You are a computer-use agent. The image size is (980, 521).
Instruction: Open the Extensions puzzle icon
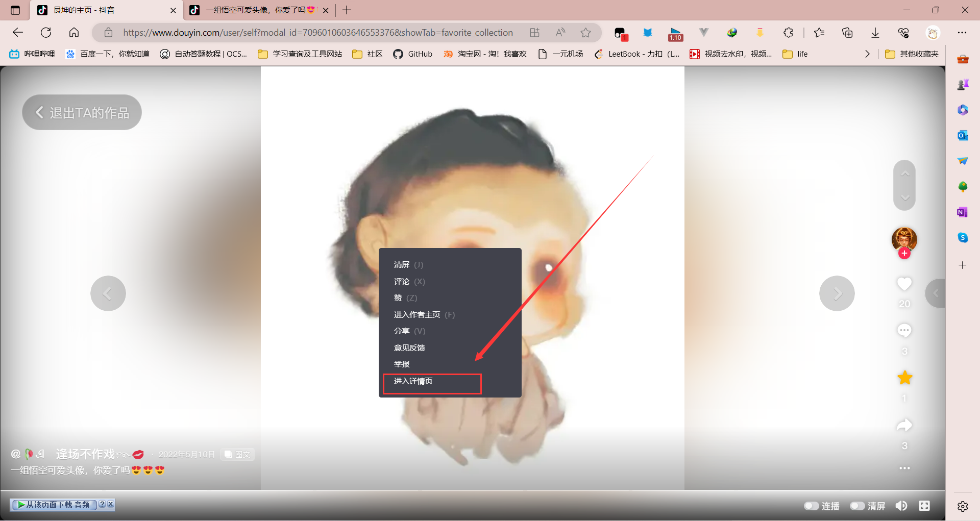pos(788,33)
